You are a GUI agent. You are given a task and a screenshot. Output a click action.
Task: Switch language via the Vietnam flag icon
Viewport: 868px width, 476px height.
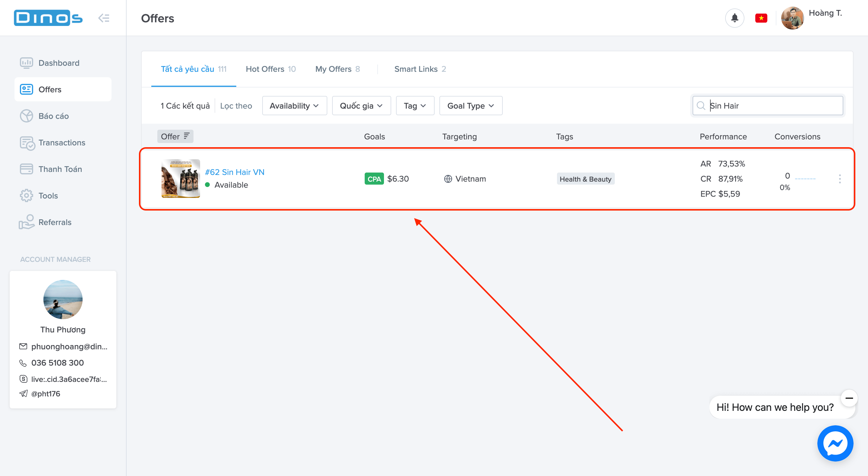click(761, 18)
